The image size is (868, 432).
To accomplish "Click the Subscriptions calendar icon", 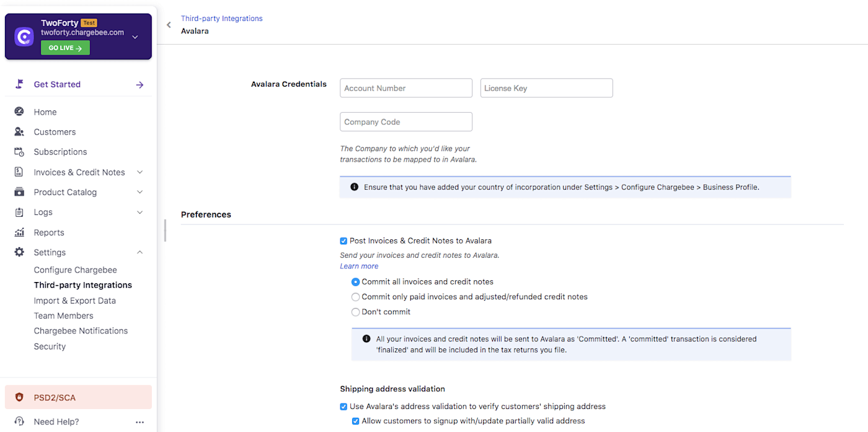I will point(19,152).
